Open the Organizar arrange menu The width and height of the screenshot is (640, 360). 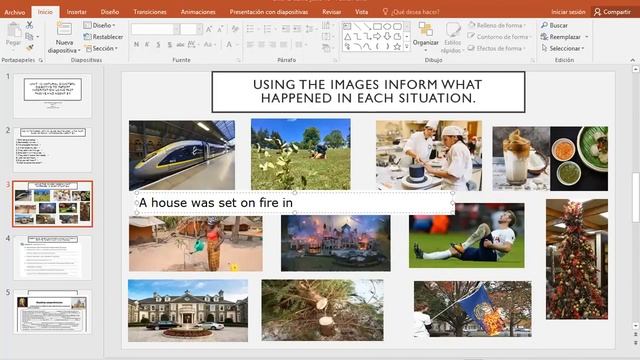(x=425, y=37)
